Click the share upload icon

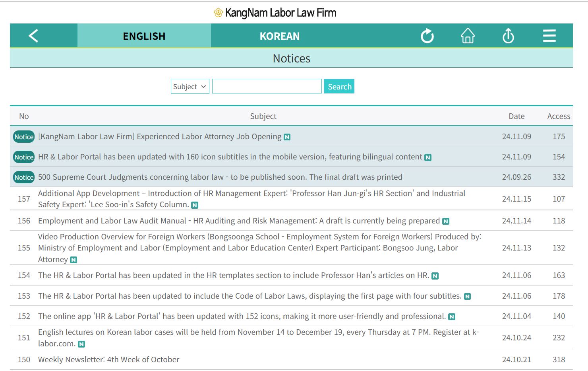pos(508,36)
